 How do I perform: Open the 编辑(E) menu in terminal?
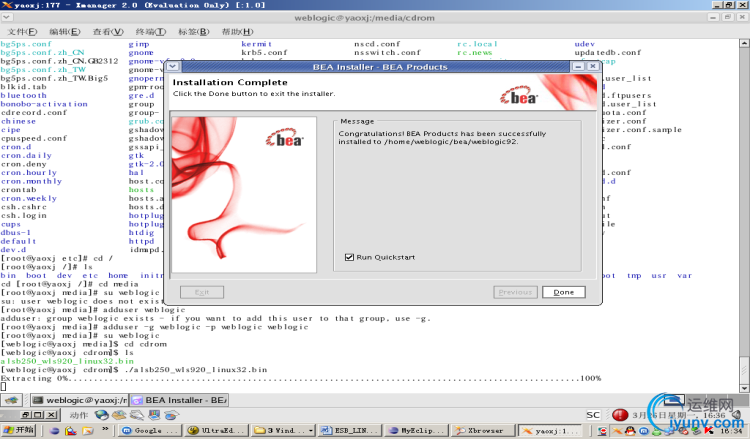[x=65, y=32]
